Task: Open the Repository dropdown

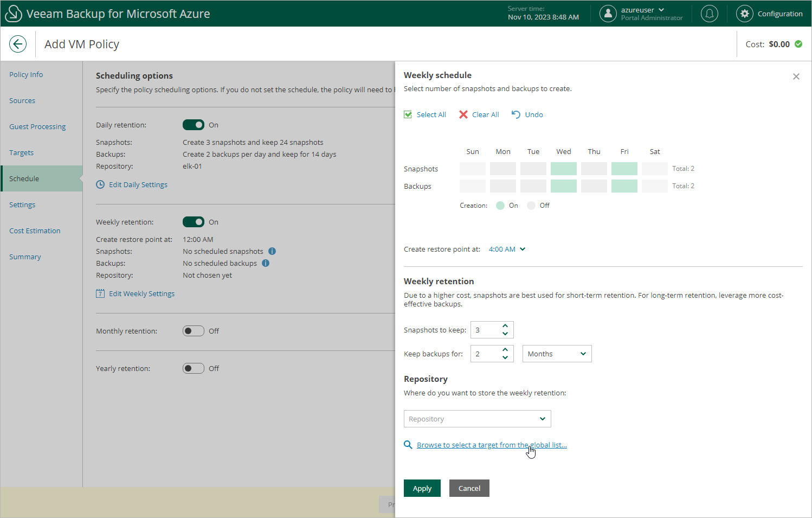Action: [x=477, y=419]
